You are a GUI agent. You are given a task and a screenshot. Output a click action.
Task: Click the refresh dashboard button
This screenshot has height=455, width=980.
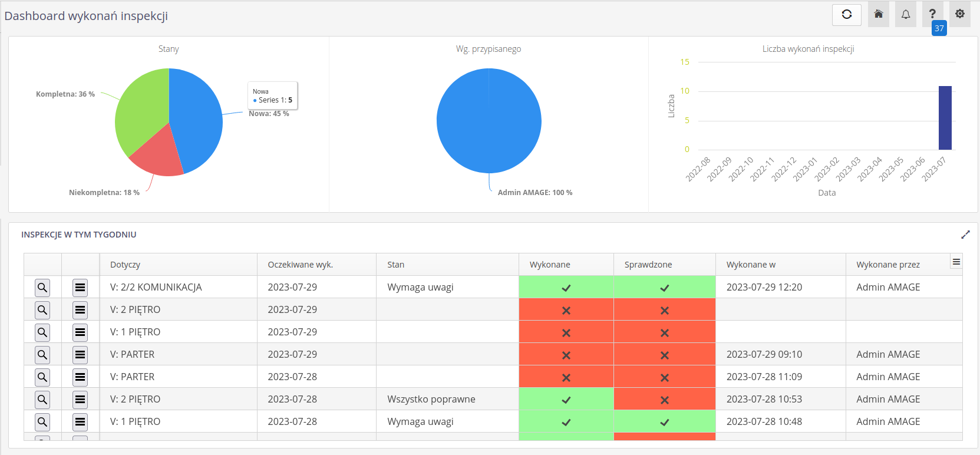(x=847, y=15)
